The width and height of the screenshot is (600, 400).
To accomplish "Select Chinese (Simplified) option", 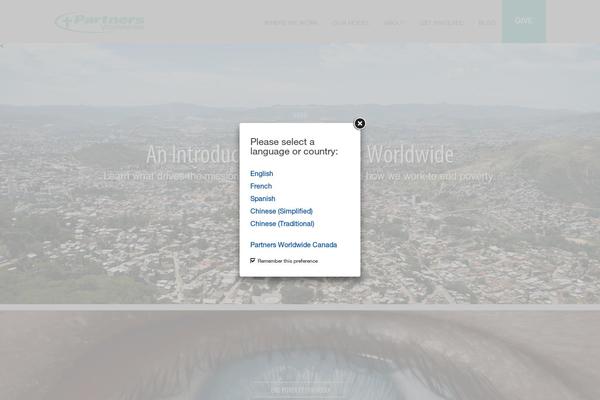I will tap(281, 211).
